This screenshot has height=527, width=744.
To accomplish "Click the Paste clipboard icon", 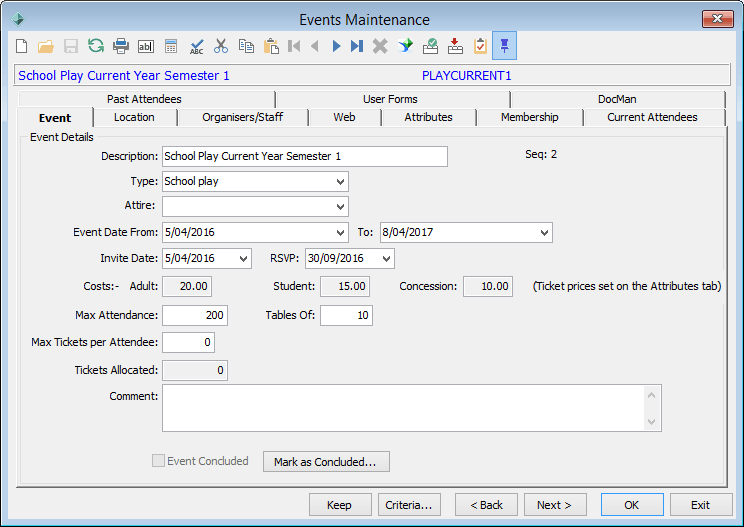I will point(271,46).
